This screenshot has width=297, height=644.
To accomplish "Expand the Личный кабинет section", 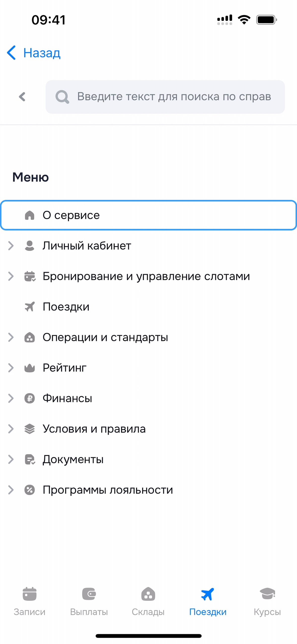I will point(11,246).
